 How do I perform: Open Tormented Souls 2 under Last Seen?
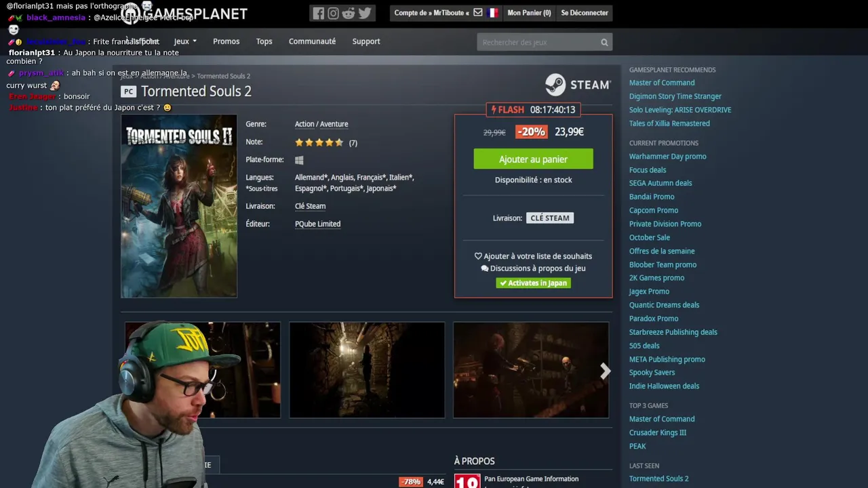tap(658, 479)
